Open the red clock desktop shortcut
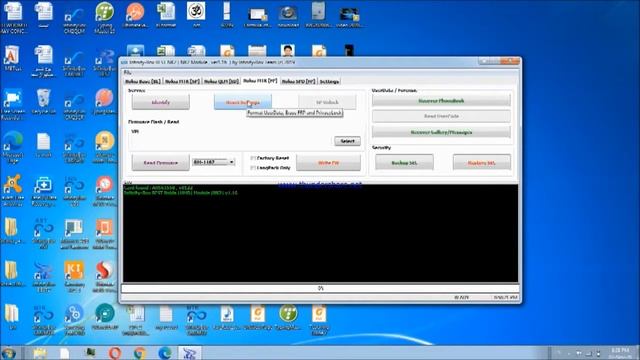This screenshot has width=640, height=360. (104, 189)
